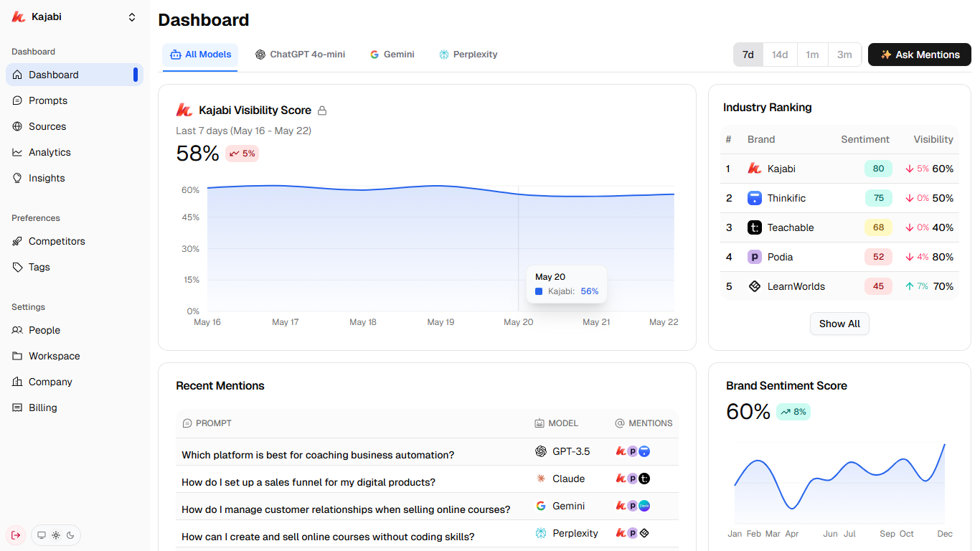This screenshot has width=980, height=551.
Task: Click the Perplexity model icon in mentions table
Action: click(541, 533)
